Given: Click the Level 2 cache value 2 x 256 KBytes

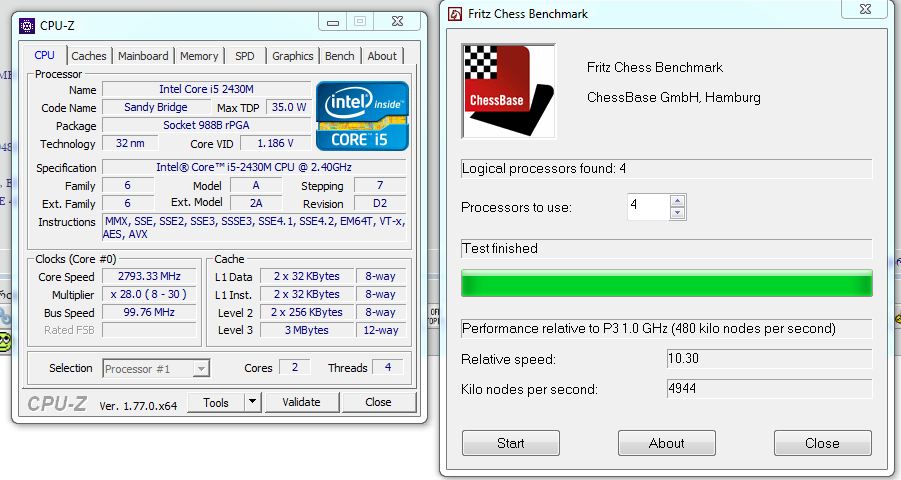Looking at the screenshot, I should (x=307, y=312).
